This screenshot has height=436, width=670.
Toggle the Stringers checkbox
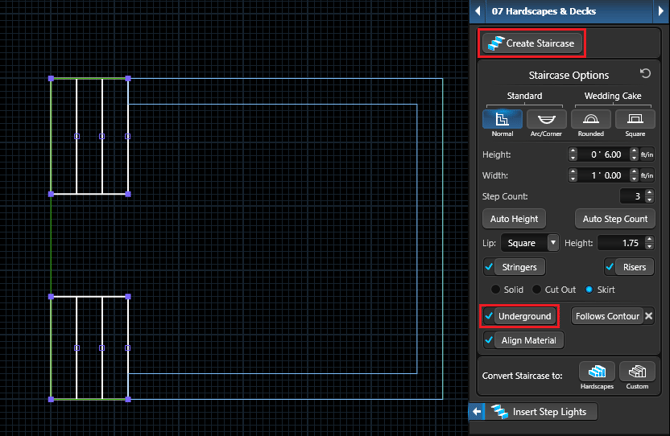[489, 267]
